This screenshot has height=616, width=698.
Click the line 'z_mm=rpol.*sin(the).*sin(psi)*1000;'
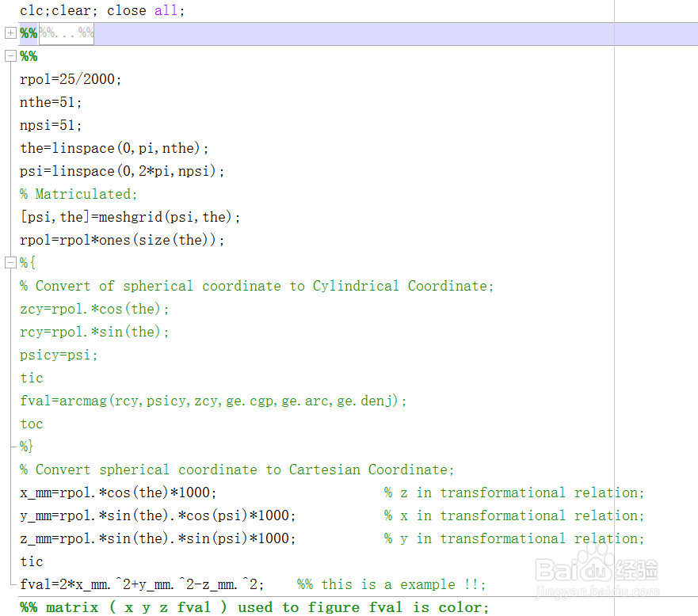[158, 538]
